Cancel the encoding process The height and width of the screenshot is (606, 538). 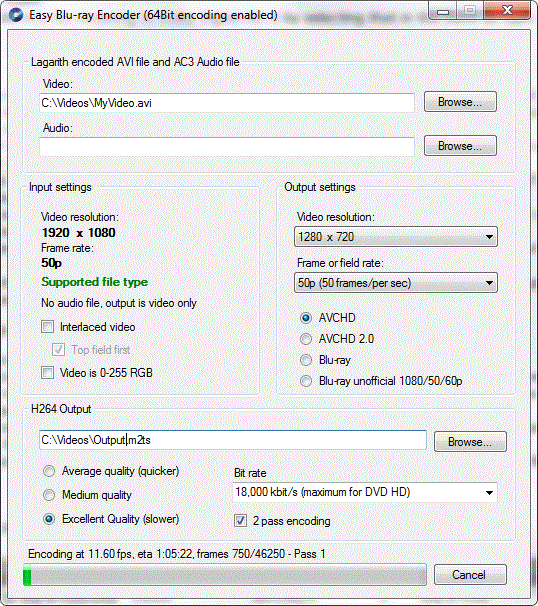(470, 575)
